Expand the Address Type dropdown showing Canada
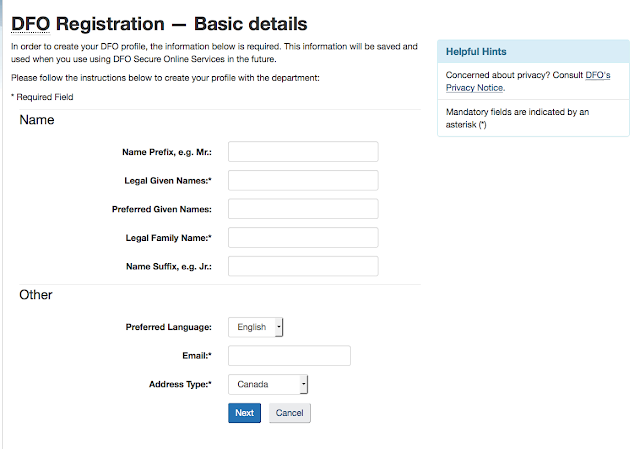Viewport: 640px width, 449px height. tap(268, 385)
